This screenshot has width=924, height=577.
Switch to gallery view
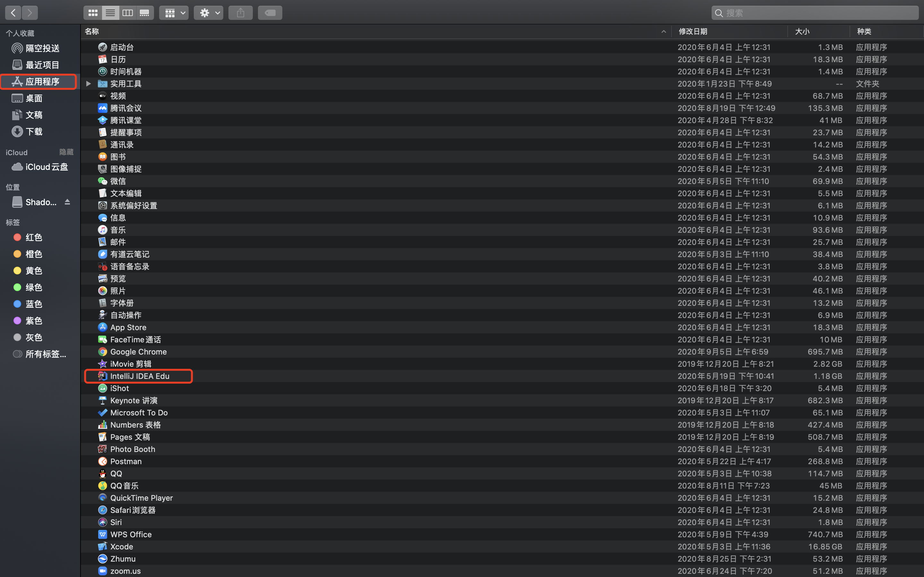(x=145, y=13)
